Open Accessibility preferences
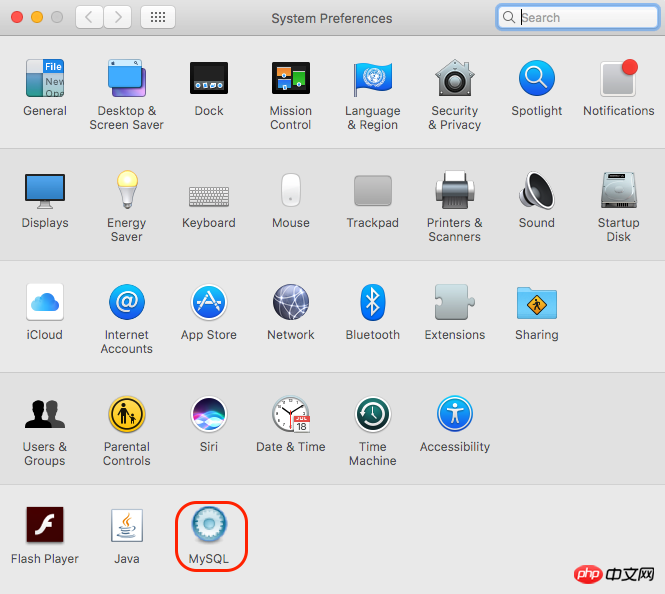 tap(455, 414)
